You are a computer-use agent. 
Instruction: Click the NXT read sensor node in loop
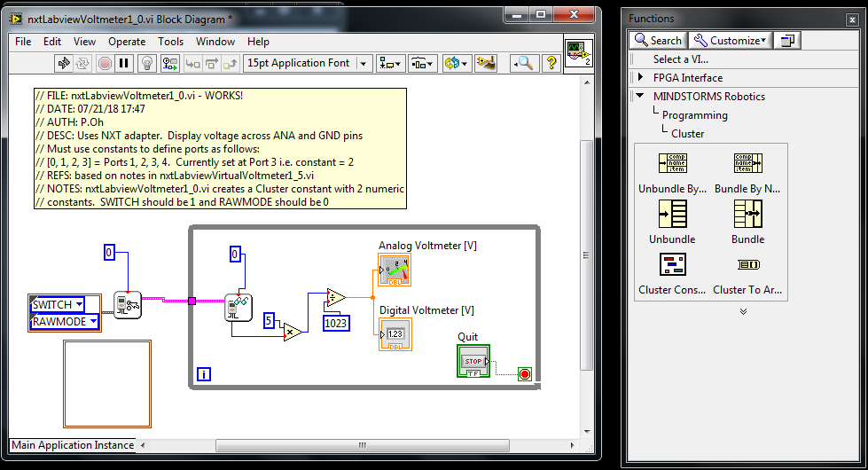[x=239, y=307]
